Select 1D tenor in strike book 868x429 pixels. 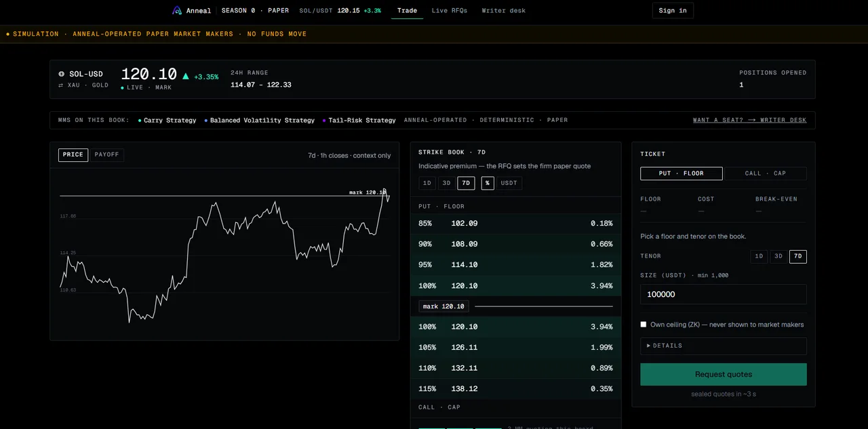[x=427, y=183]
